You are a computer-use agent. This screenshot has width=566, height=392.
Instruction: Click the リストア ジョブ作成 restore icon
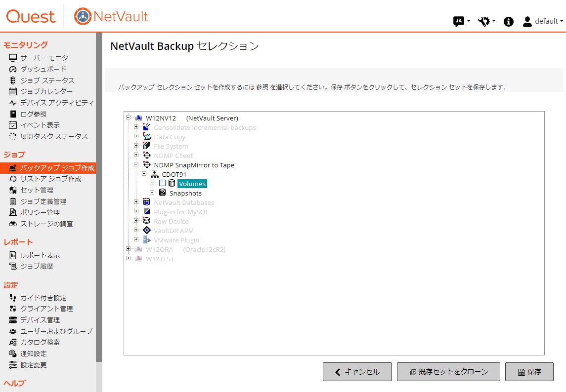[13, 179]
